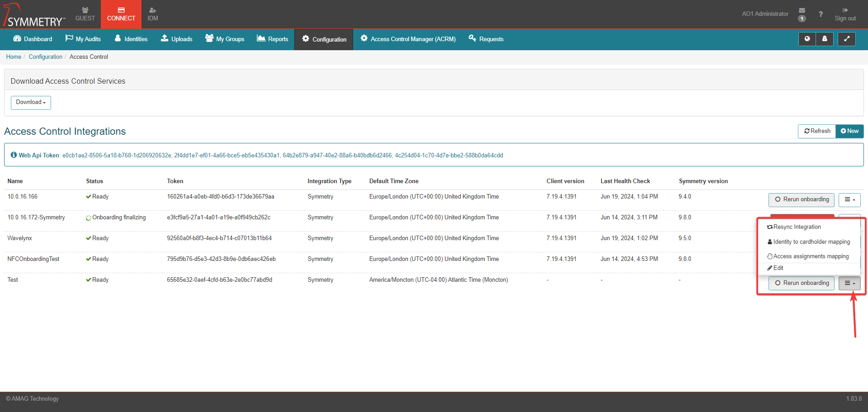Switch to the CONNECT module
The width and height of the screenshot is (868, 412).
click(121, 14)
